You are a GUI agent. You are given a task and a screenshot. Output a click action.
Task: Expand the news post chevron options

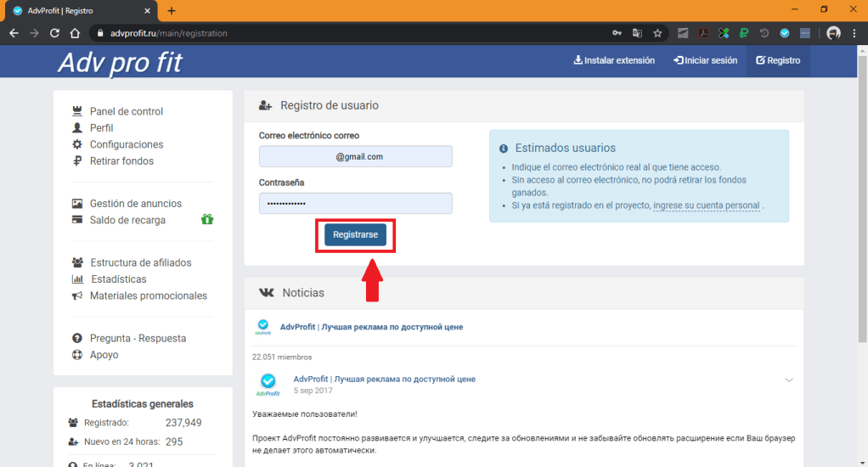789,380
